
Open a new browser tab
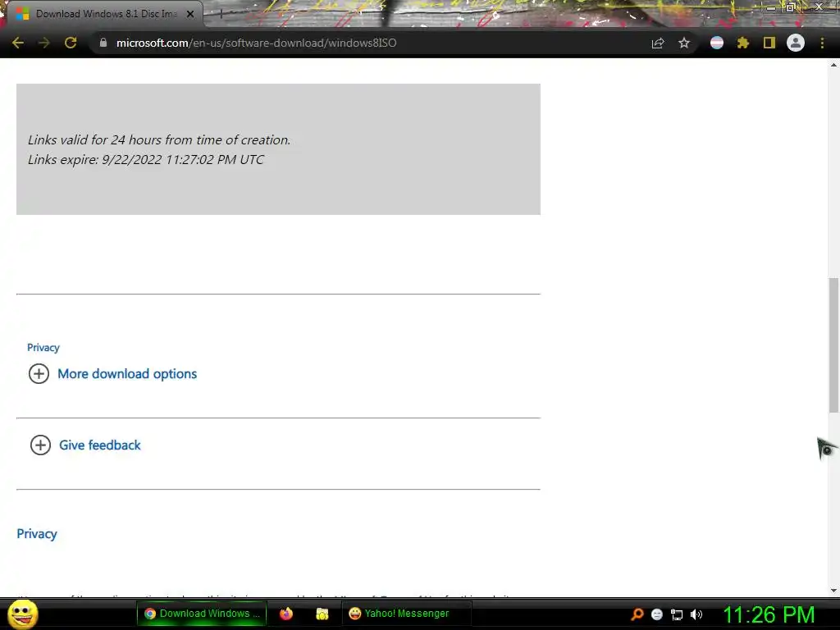coord(221,14)
